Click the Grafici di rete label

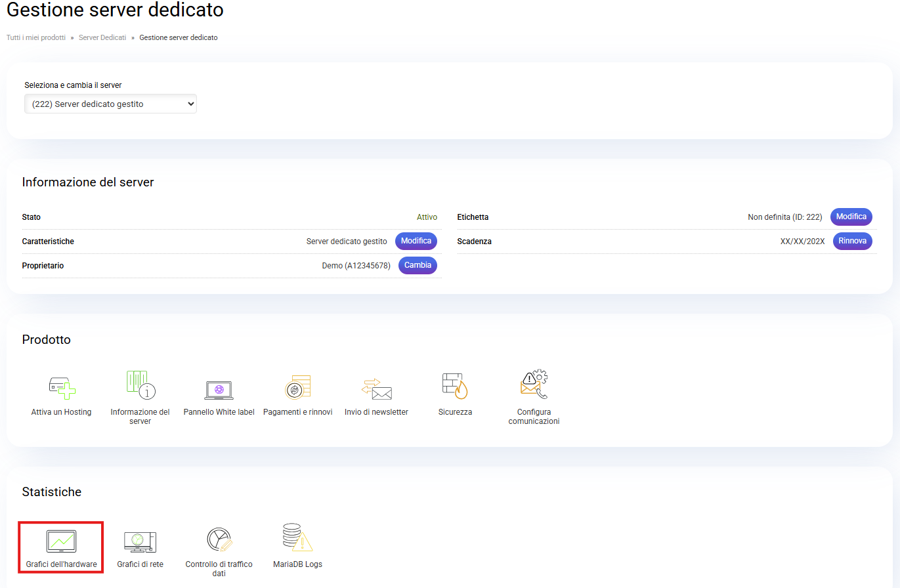click(x=140, y=564)
